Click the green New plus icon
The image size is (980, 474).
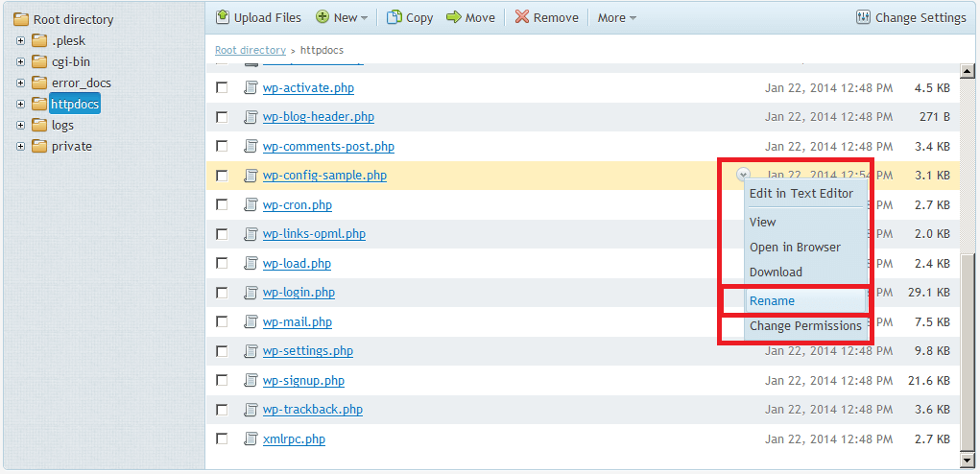click(323, 17)
